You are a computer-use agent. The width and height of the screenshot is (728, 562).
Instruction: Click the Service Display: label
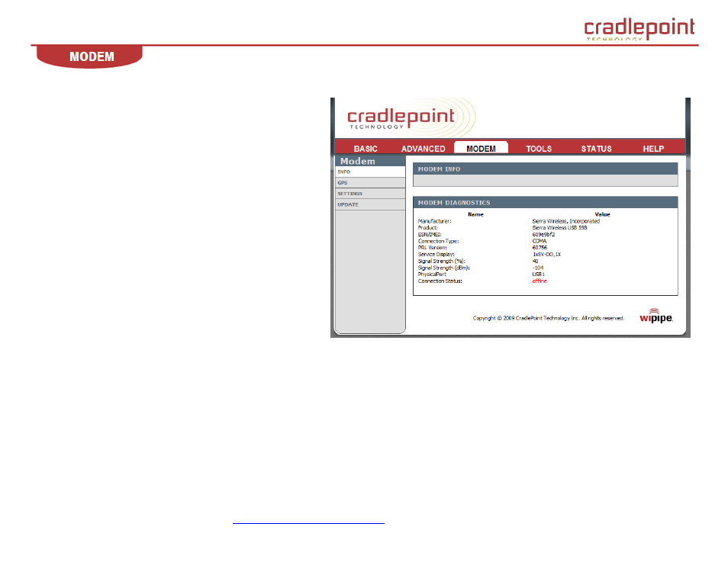(436, 255)
